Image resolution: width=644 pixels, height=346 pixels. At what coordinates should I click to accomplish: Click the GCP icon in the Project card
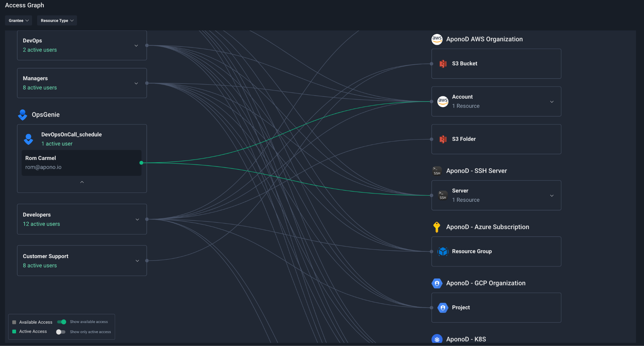point(443,308)
